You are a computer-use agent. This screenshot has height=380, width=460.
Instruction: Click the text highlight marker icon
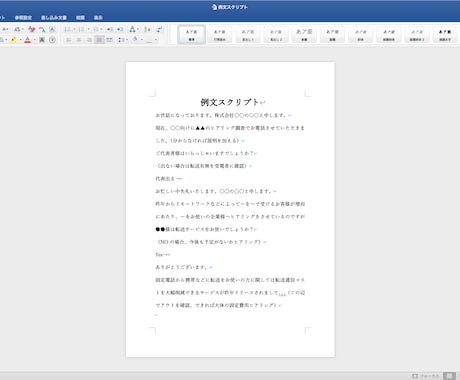coord(13,40)
